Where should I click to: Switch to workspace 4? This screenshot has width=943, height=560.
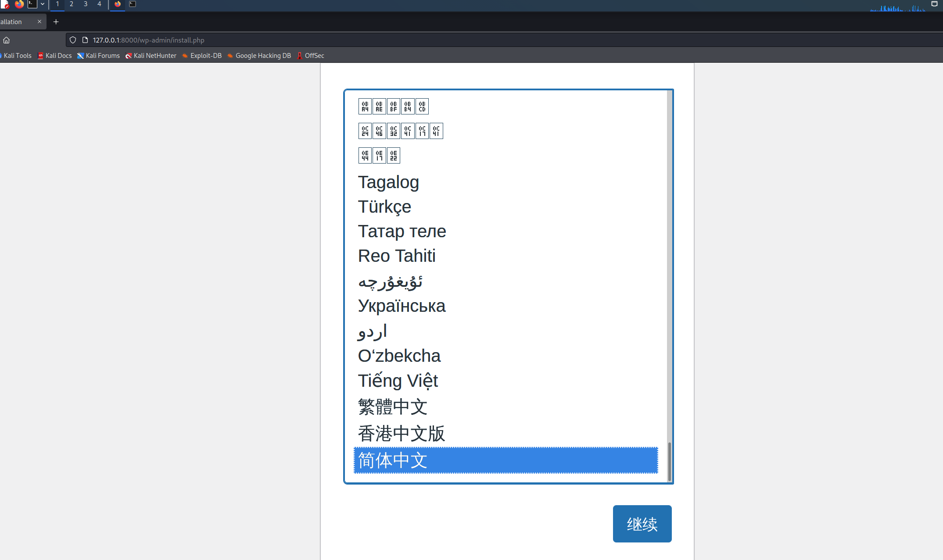(99, 4)
